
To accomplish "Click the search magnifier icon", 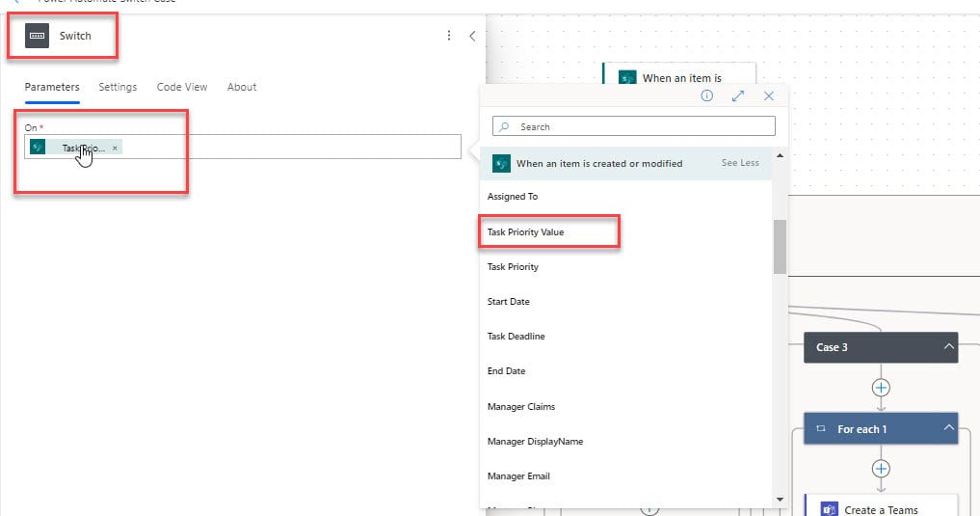I will coord(504,126).
